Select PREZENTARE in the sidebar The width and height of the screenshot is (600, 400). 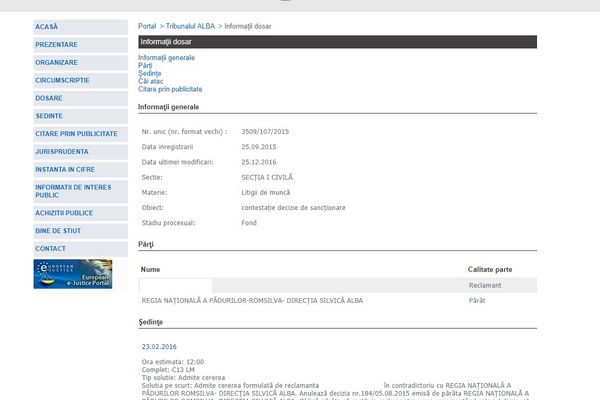tap(57, 44)
